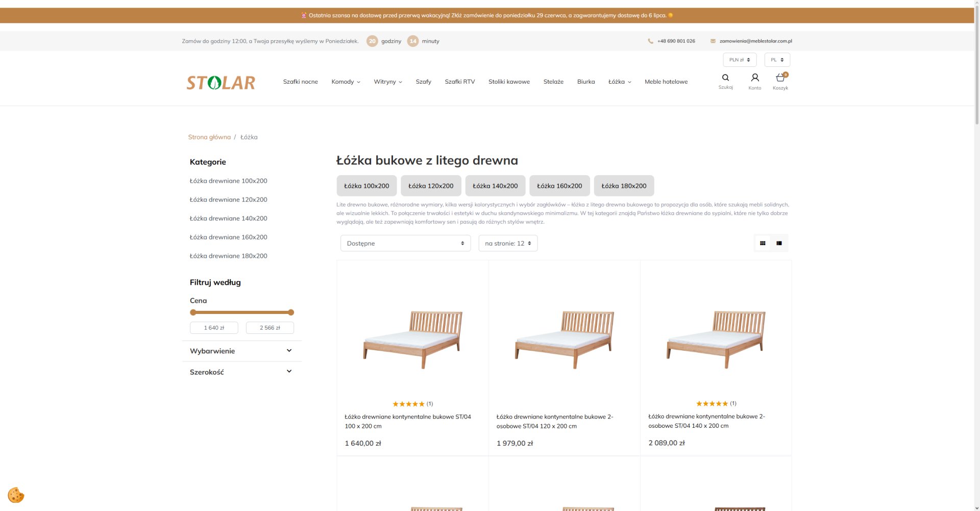Click the phone icon beside +48 690 801 026
The height and width of the screenshot is (511, 980).
point(650,41)
